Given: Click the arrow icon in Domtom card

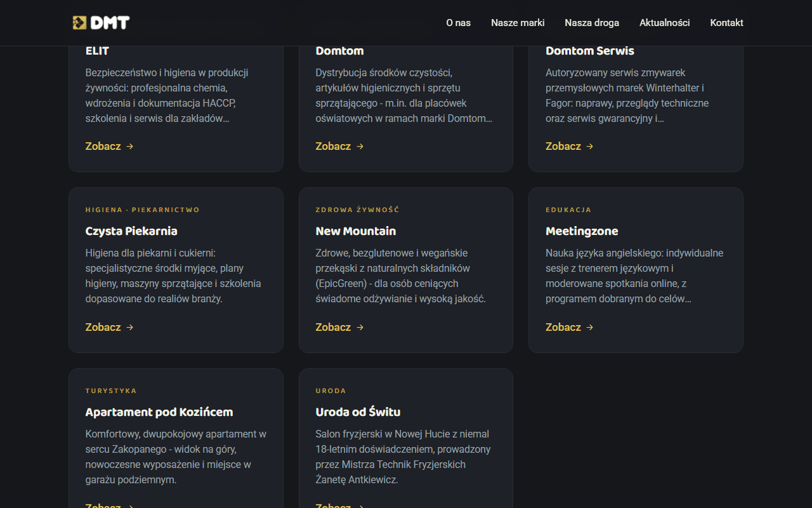Looking at the screenshot, I should 360,146.
